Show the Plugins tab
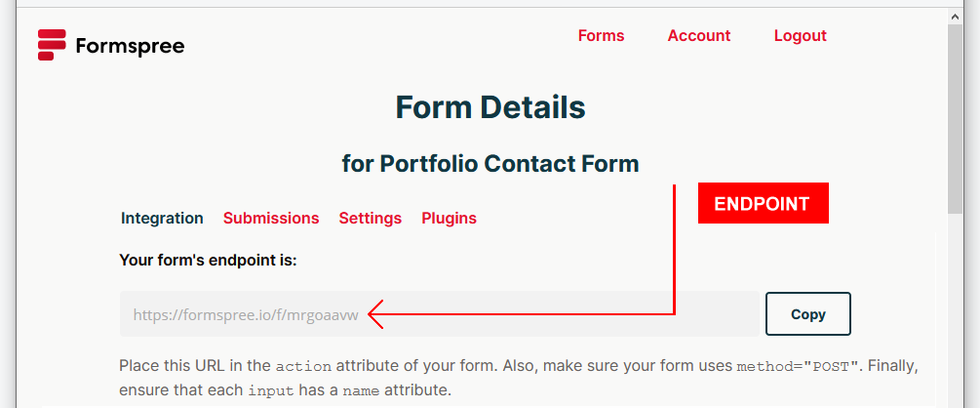The height and width of the screenshot is (408, 980). pos(449,219)
